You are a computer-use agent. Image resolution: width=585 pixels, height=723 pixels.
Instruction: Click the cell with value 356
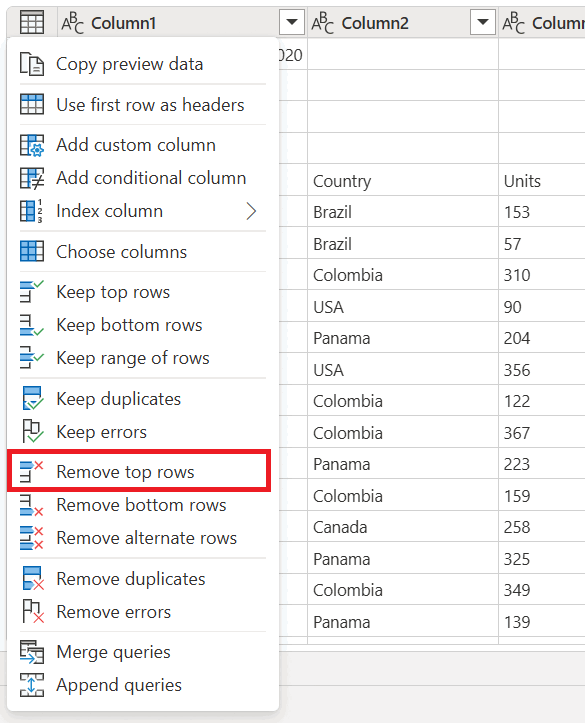pos(542,370)
